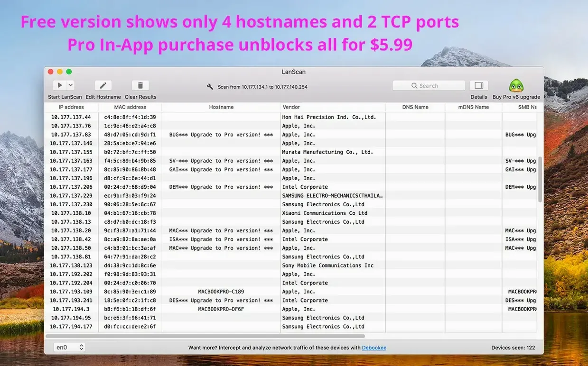Viewport: 588px width, 366px height.
Task: Click the Hostname column header
Action: (x=221, y=107)
